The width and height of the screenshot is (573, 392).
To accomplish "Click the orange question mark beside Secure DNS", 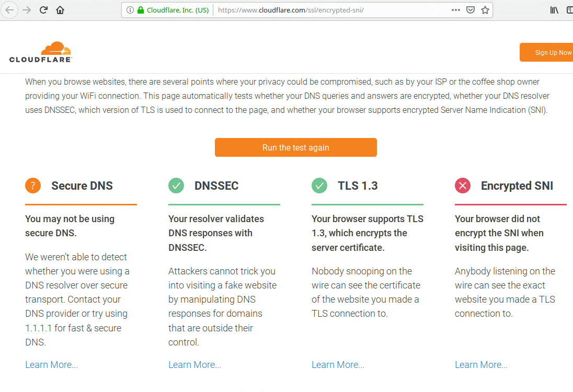I will (x=32, y=186).
